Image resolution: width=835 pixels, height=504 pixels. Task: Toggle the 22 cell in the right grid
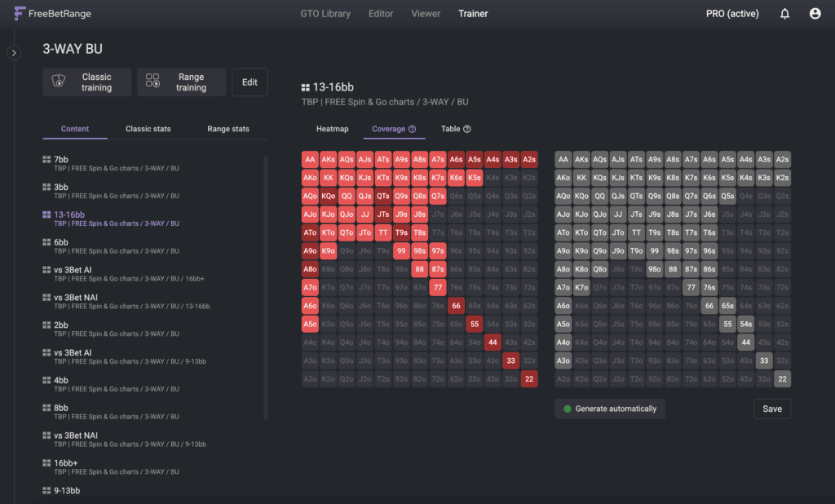click(782, 378)
